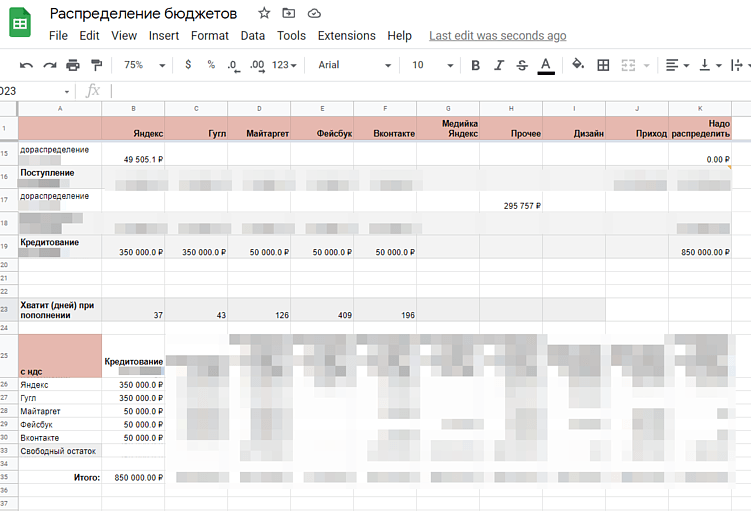Select column A header
This screenshot has height=511, width=751.
tap(60, 109)
